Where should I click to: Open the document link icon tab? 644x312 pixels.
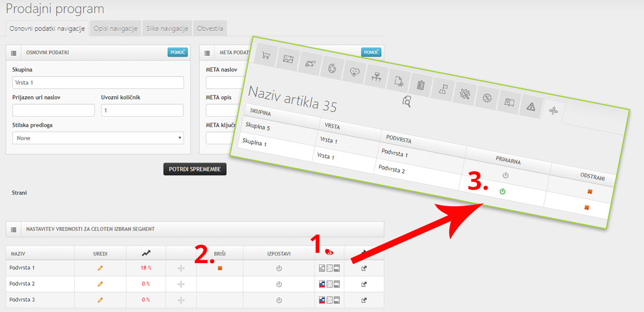click(399, 81)
